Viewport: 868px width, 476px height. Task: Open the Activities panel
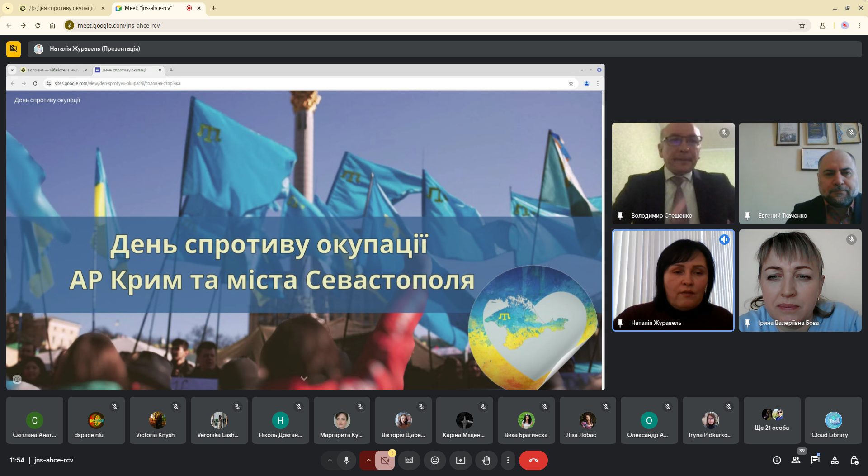[x=835, y=460]
